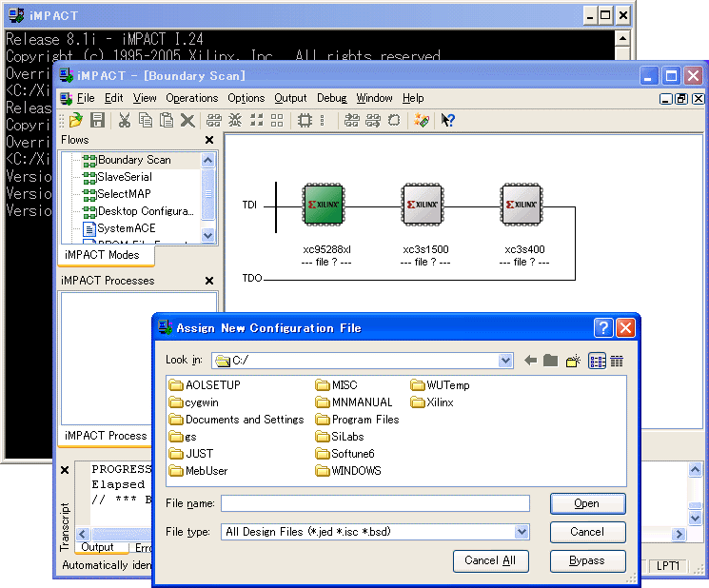709x588 pixels.
Task: Expand the Look in drive dropdown
Action: click(x=505, y=361)
